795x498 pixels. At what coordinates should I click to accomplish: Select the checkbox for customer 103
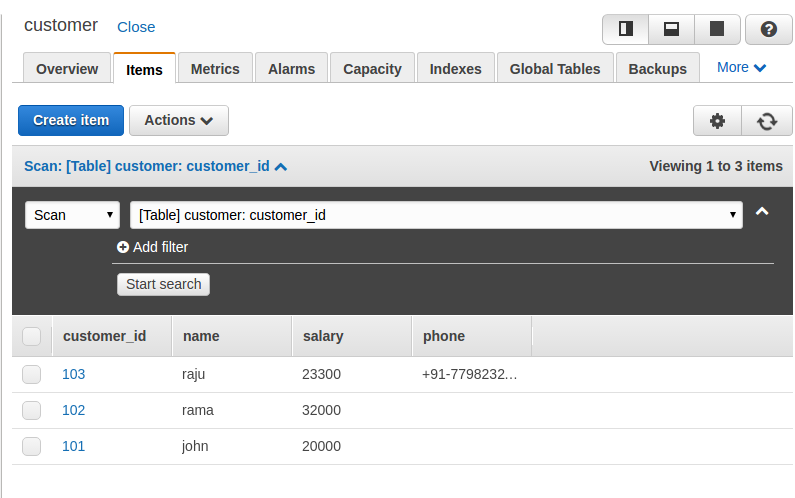(x=32, y=374)
